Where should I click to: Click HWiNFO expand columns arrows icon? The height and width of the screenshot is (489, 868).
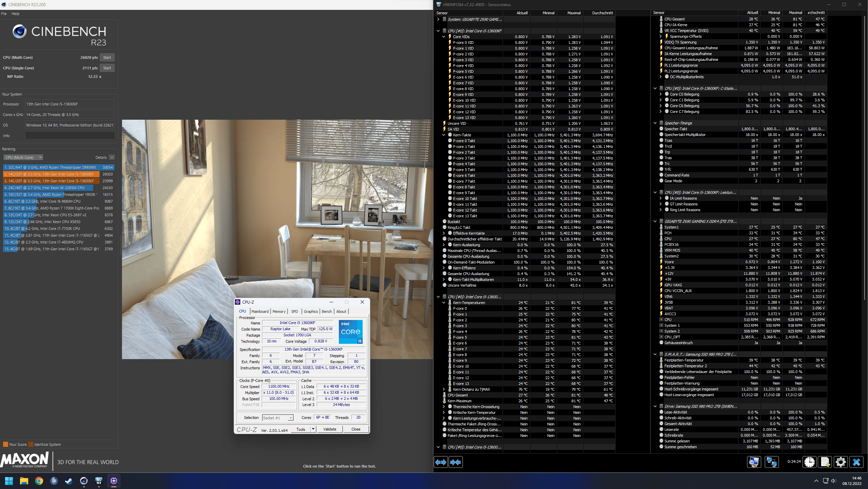441,462
